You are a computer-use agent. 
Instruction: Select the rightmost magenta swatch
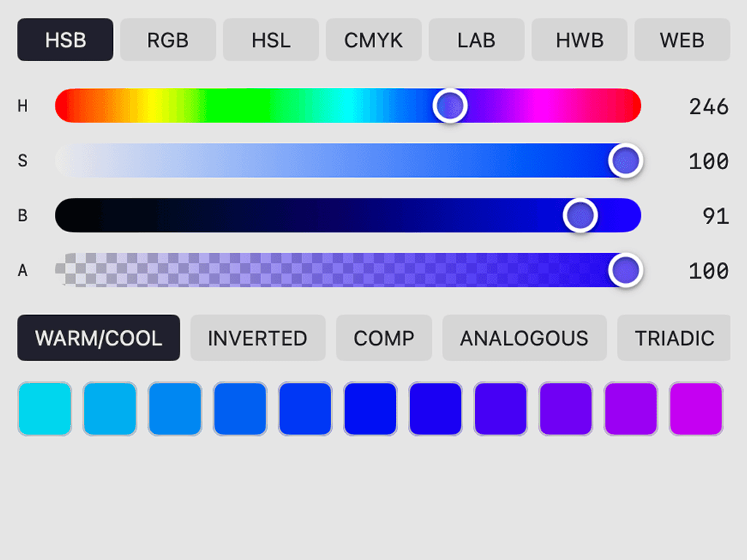[x=695, y=408]
